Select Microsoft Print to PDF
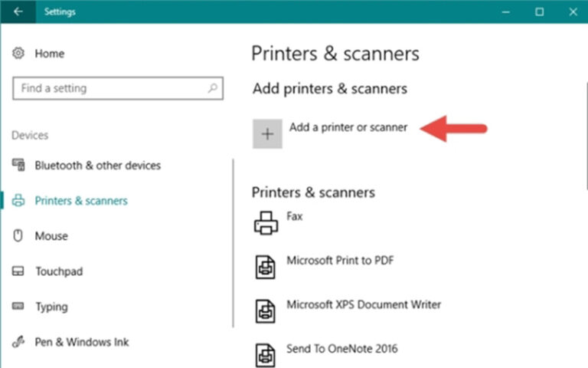588x368 pixels. click(340, 261)
